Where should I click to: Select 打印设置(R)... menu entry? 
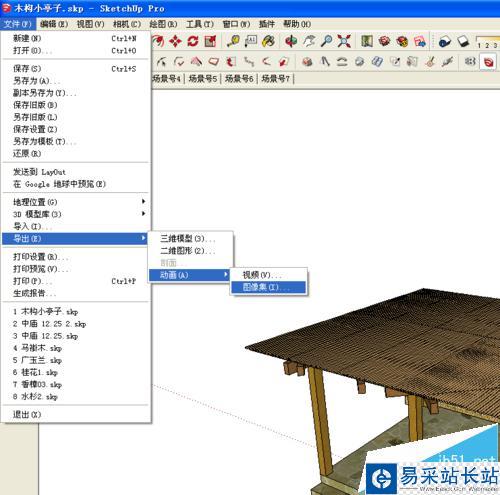point(75,257)
